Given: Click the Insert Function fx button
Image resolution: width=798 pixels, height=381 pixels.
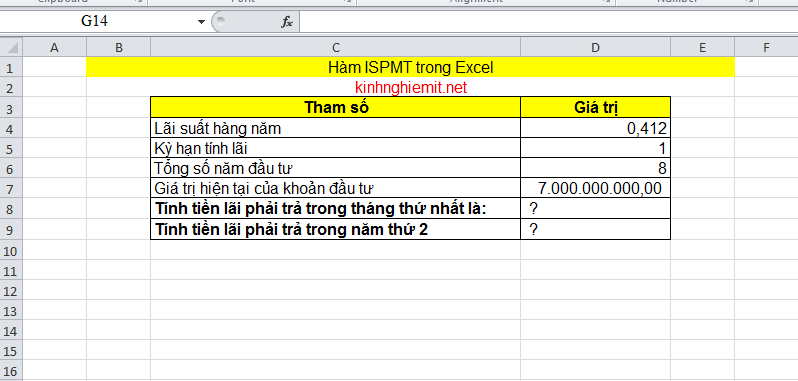Looking at the screenshot, I should [287, 22].
